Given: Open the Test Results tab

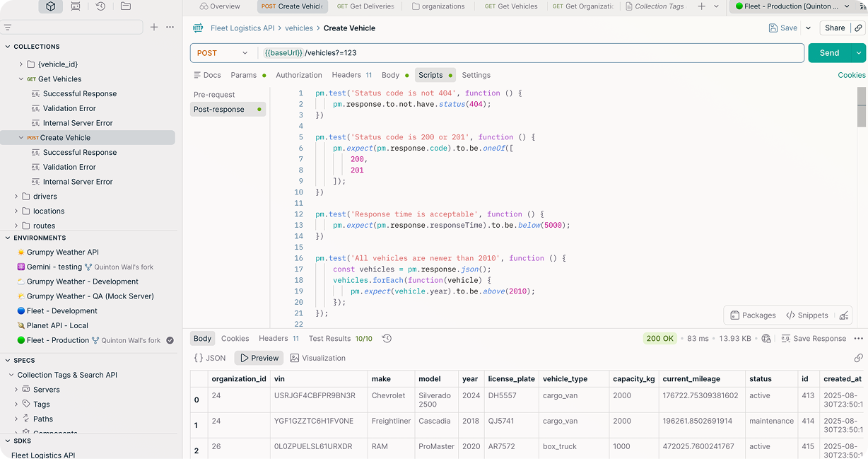Looking at the screenshot, I should click(330, 339).
